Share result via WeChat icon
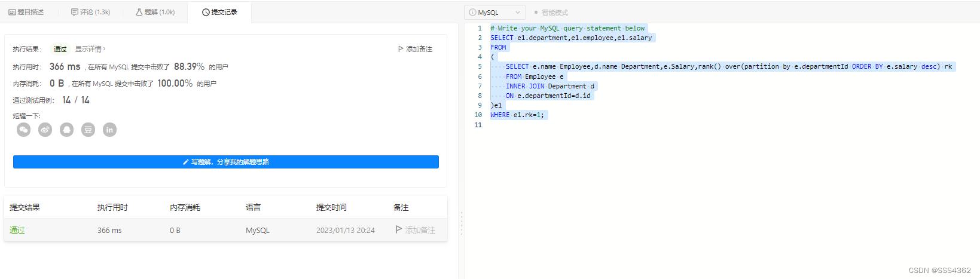The width and height of the screenshot is (980, 279). coord(23,130)
